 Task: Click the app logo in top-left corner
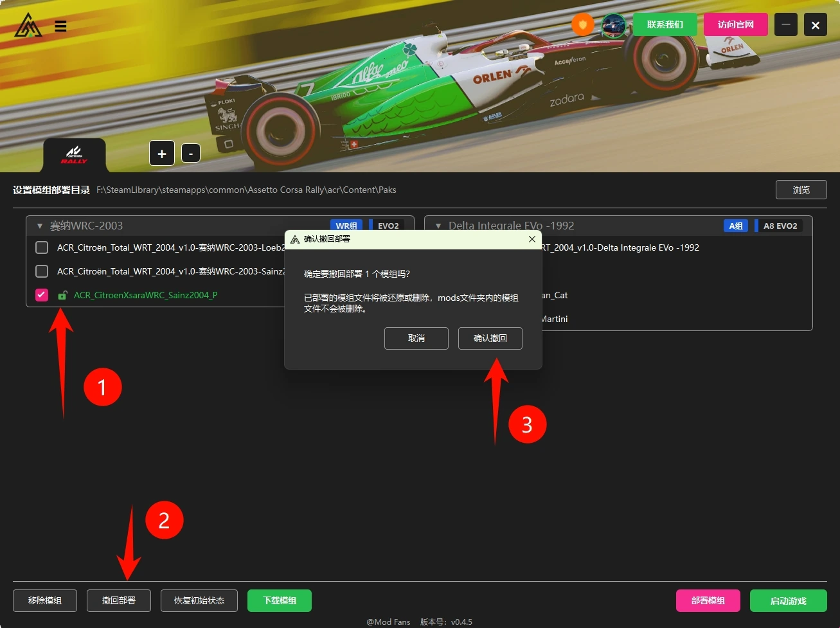28,26
